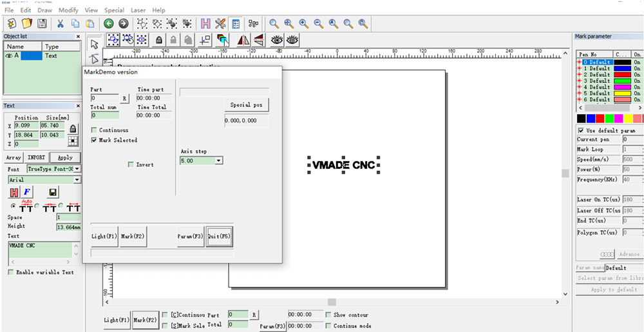Open the Help menu
The height and width of the screenshot is (332, 644).
[158, 10]
